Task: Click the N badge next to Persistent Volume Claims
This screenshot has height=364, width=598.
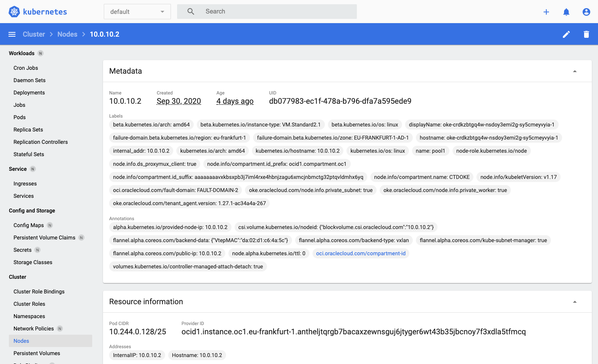Action: [x=81, y=238]
